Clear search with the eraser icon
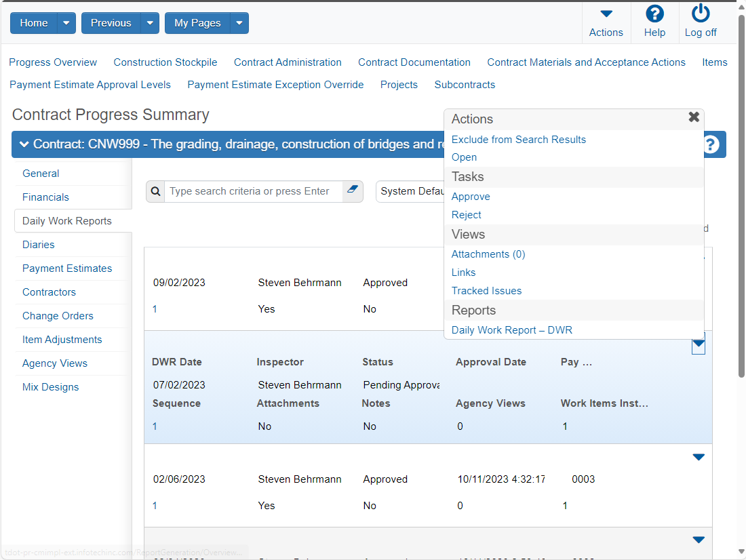The width and height of the screenshot is (746, 560). 353,190
